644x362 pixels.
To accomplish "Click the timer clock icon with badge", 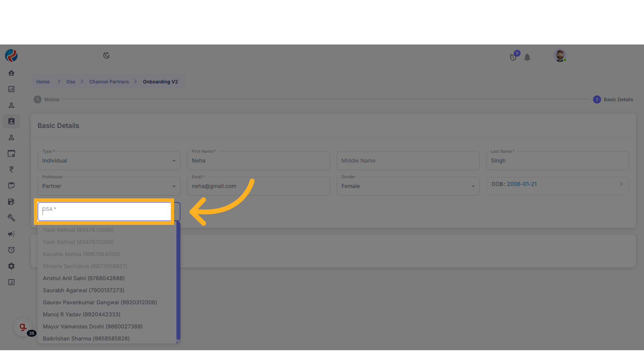I will click(x=513, y=57).
